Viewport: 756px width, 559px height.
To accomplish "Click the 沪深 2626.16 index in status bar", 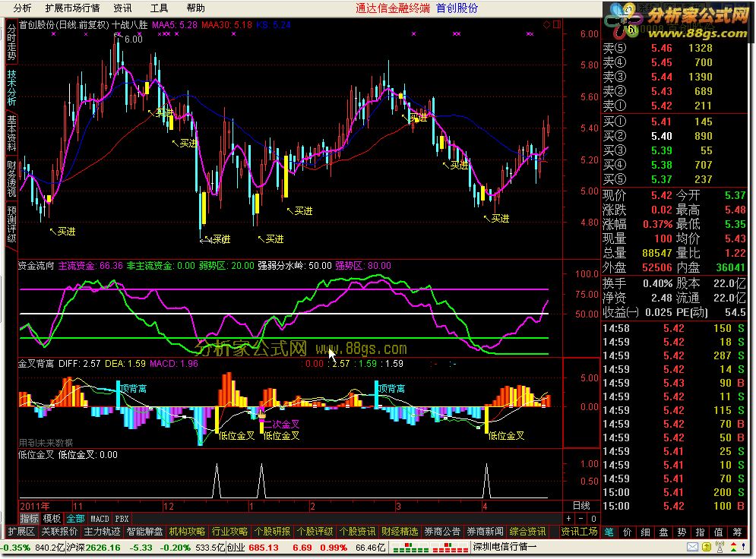I will click(x=93, y=548).
